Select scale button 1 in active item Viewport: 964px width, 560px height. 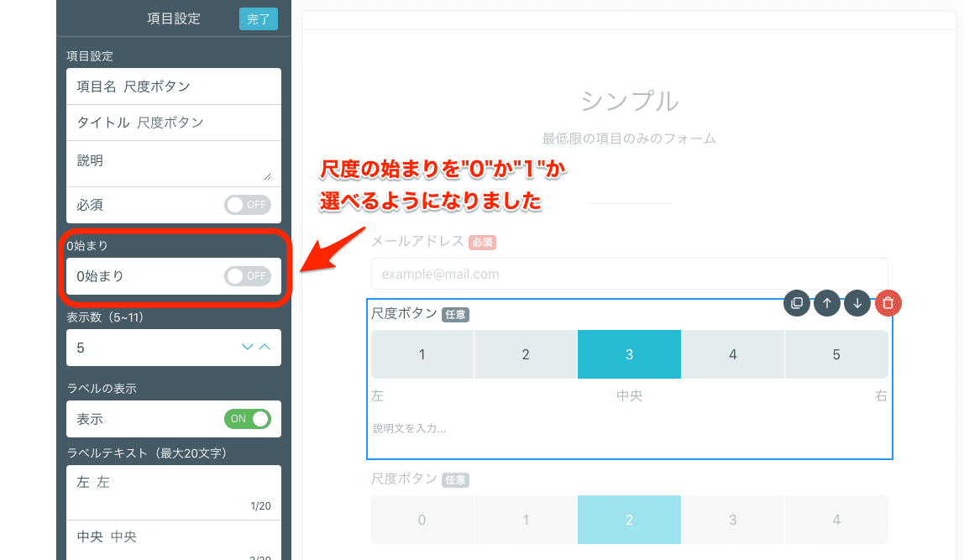(422, 354)
